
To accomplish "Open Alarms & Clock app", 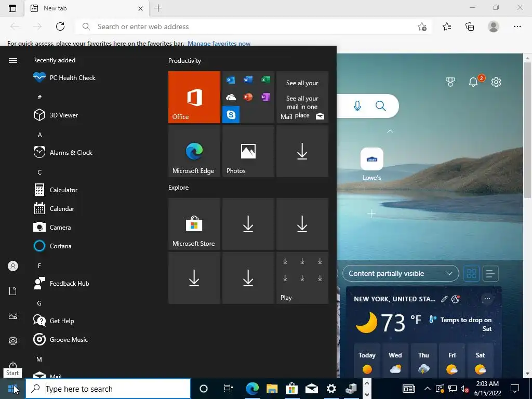I will [63, 152].
